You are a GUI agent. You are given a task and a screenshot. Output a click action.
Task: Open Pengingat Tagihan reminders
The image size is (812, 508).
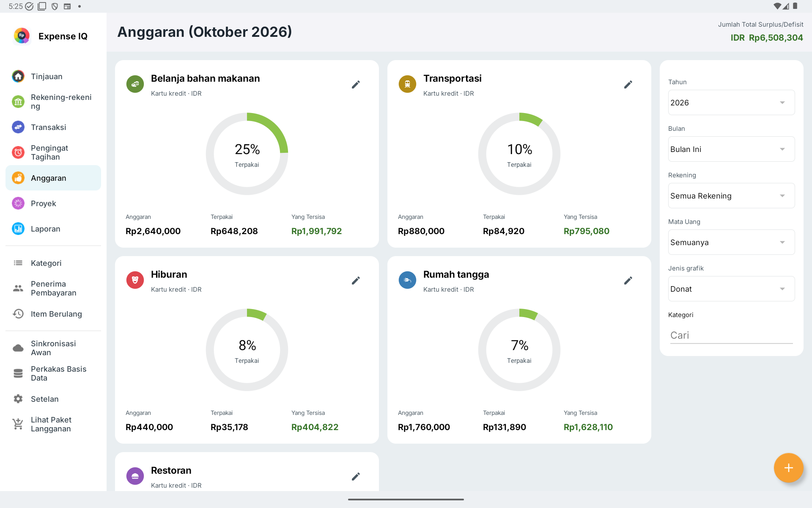pos(53,153)
